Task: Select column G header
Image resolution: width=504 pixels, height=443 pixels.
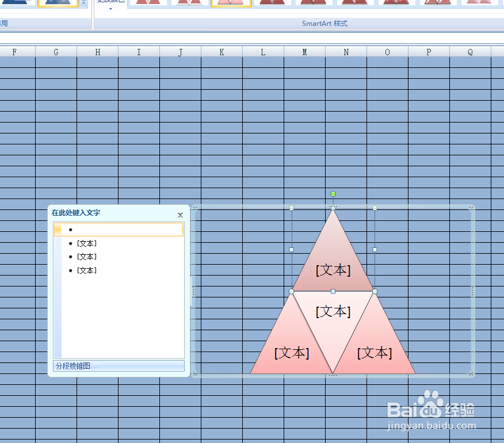Action: [56, 52]
